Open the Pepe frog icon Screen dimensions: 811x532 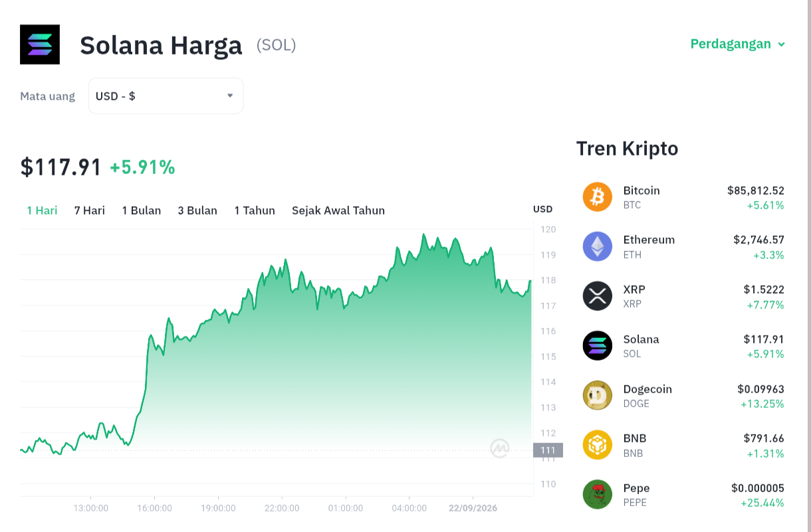597,495
